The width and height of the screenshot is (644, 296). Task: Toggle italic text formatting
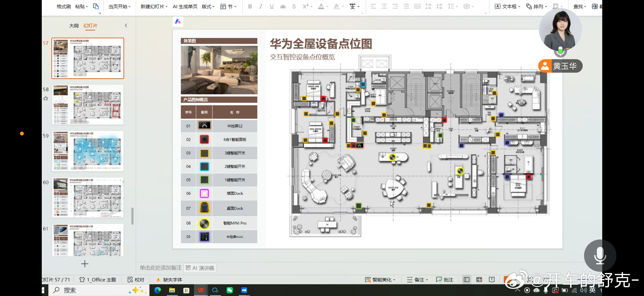(x=261, y=7)
